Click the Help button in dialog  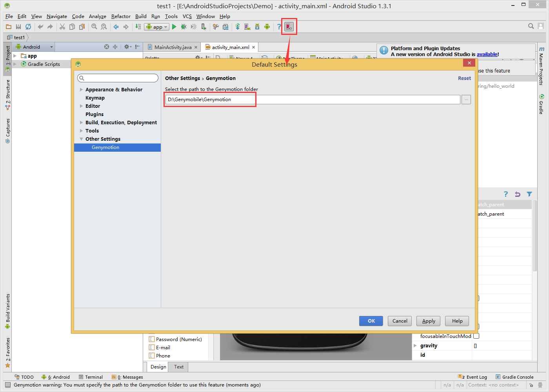pos(457,321)
